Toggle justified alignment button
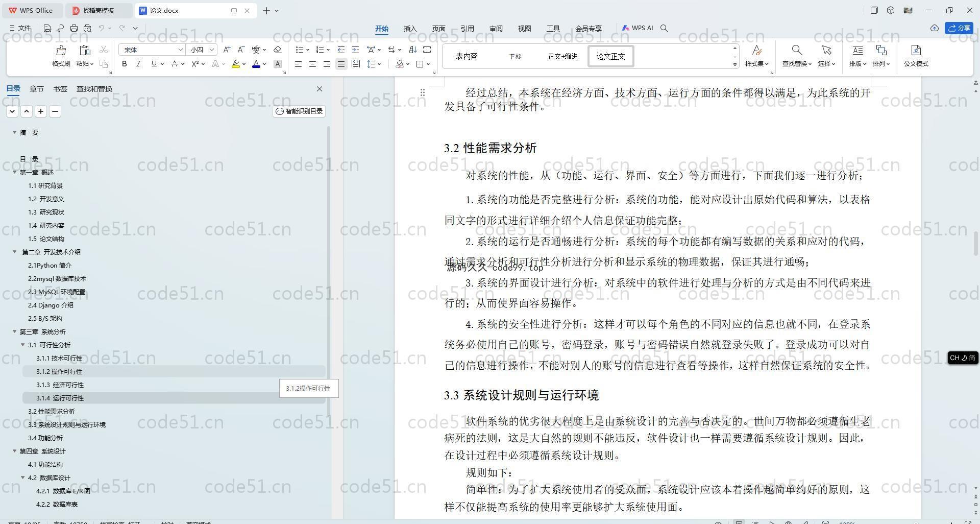Image resolution: width=980 pixels, height=524 pixels. coord(341,64)
